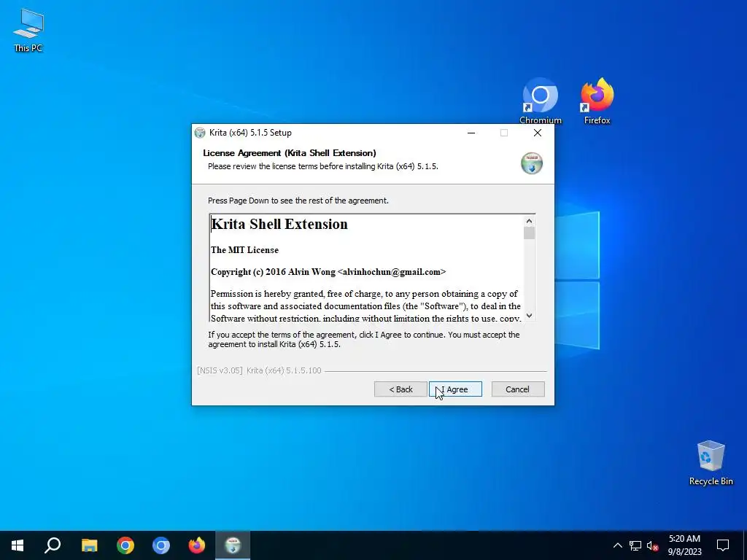Viewport: 747px width, 560px height.
Task: Select the Chromium desktop shortcut
Action: [541, 101]
